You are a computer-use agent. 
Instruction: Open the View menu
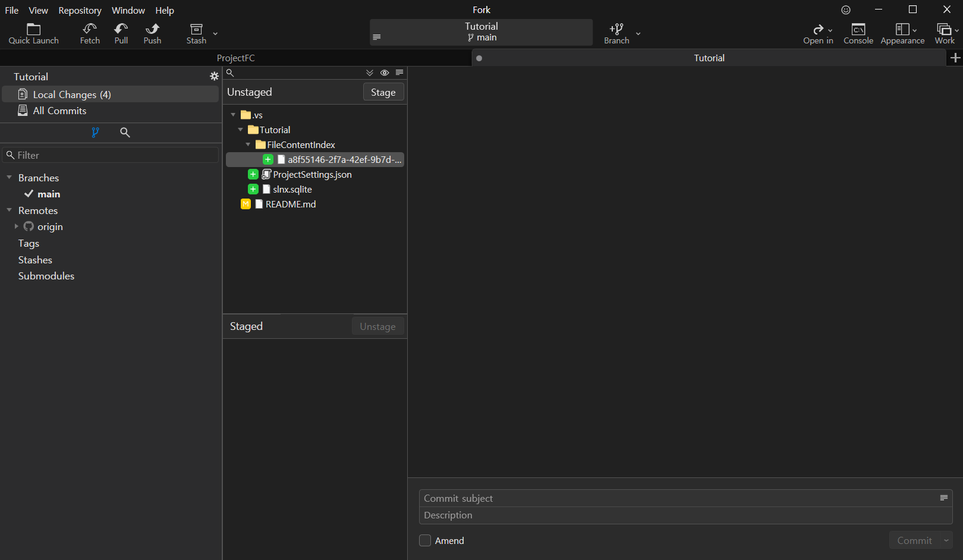(x=39, y=10)
